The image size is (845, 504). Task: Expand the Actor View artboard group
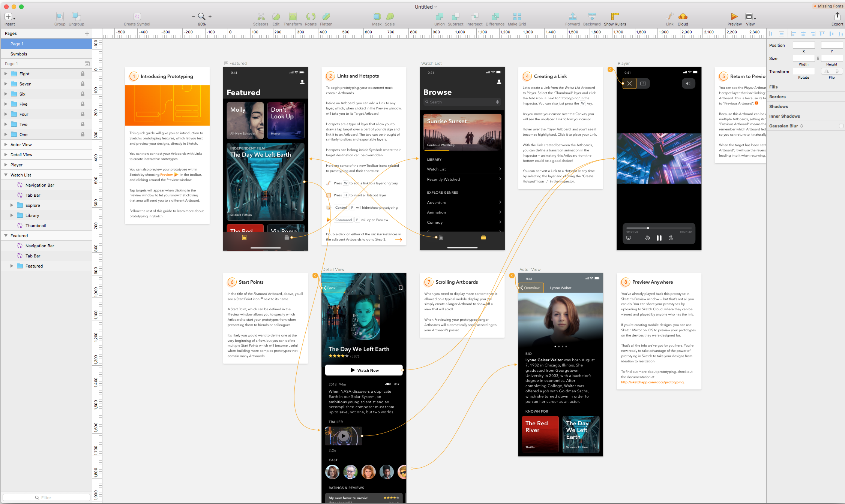click(6, 145)
